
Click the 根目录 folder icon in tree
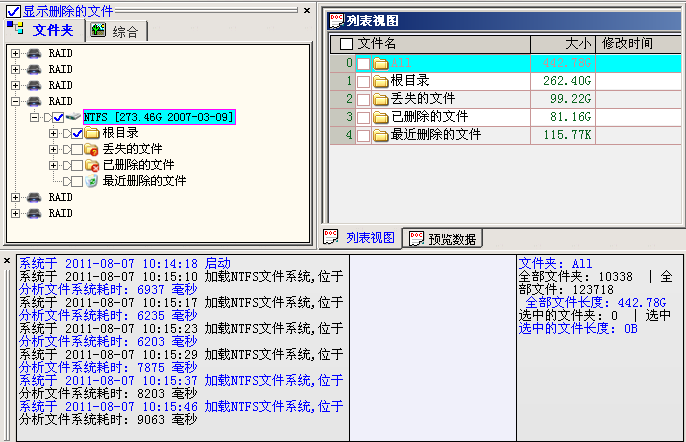click(91, 133)
